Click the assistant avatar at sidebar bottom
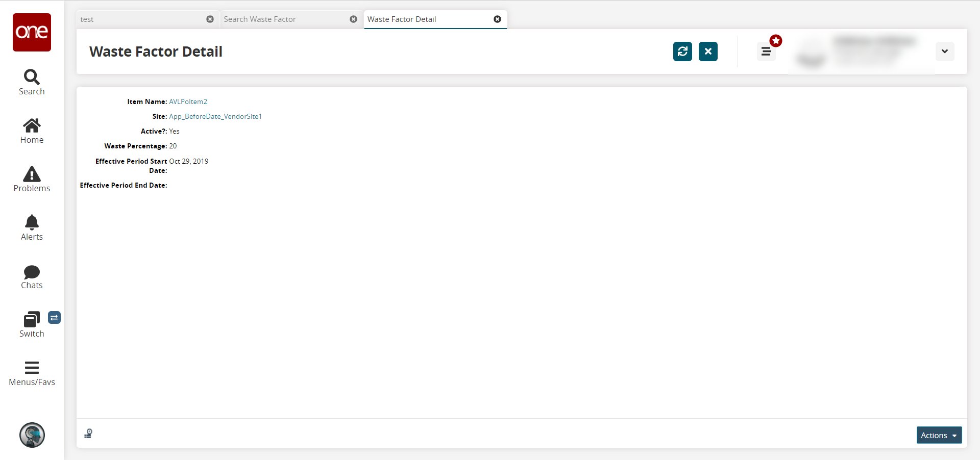This screenshot has height=460, width=980. pos(32,435)
